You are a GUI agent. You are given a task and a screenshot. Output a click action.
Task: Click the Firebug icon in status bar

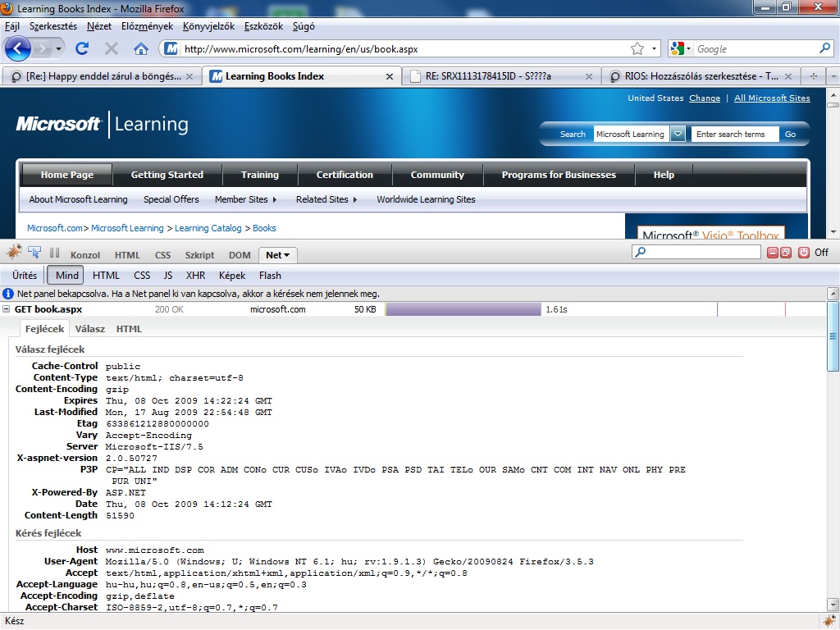tap(829, 622)
